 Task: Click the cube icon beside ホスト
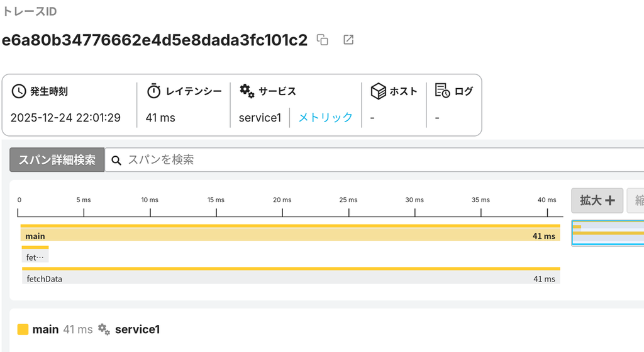(378, 91)
